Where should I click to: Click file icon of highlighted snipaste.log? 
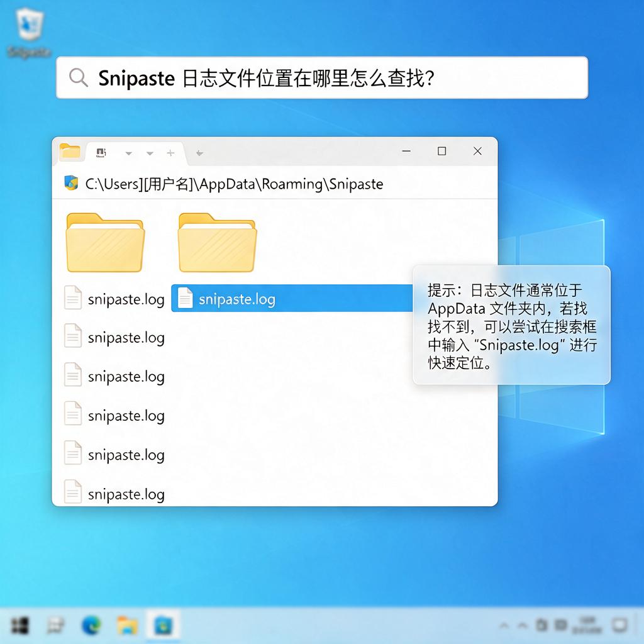coord(185,297)
